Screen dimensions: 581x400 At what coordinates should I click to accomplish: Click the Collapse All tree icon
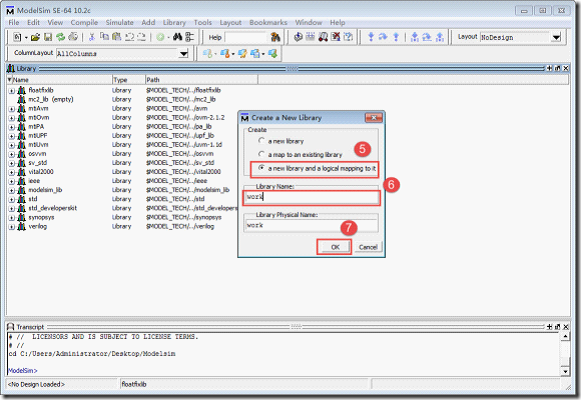click(190, 37)
